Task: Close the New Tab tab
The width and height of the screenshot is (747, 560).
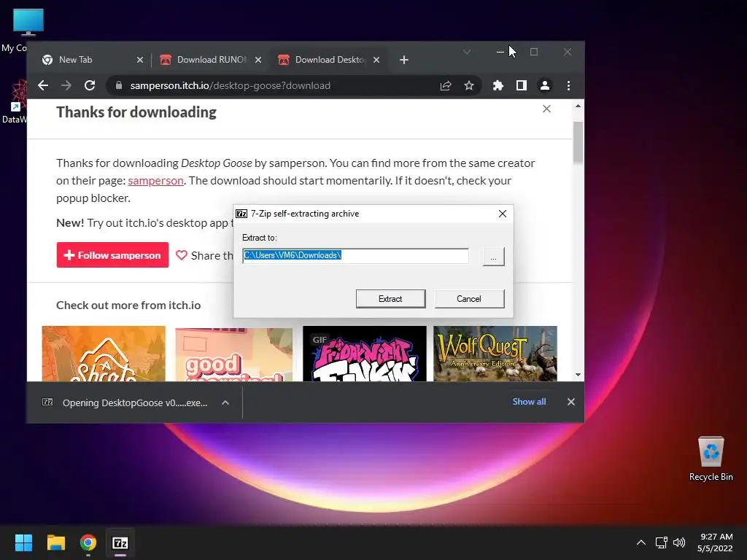Action: (x=139, y=60)
